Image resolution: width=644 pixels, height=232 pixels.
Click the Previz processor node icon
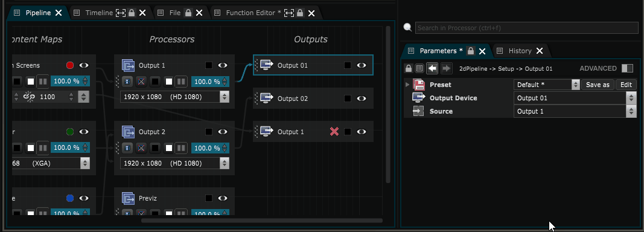point(129,198)
